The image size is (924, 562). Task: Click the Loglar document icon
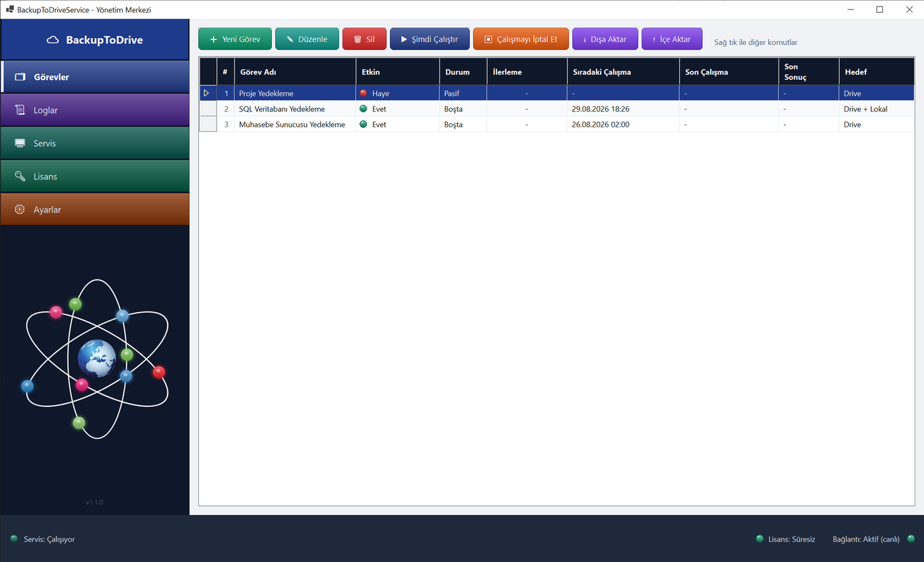[x=20, y=110]
